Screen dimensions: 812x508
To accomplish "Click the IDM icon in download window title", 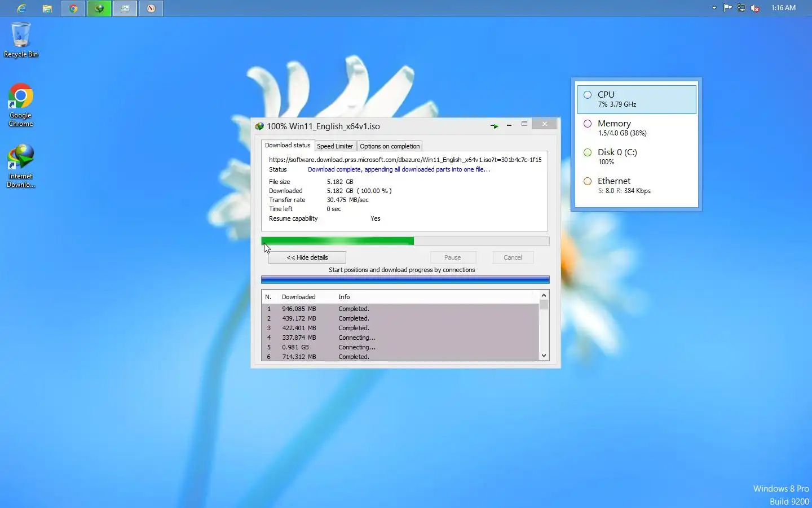I will point(259,126).
